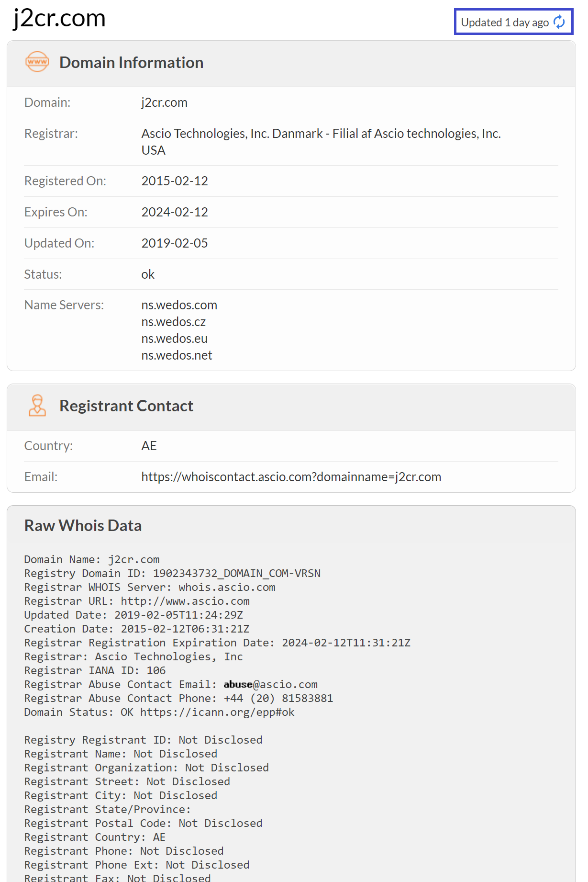Viewport: 588px width, 882px height.
Task: Click the Updated Date raw line
Action: pos(133,615)
